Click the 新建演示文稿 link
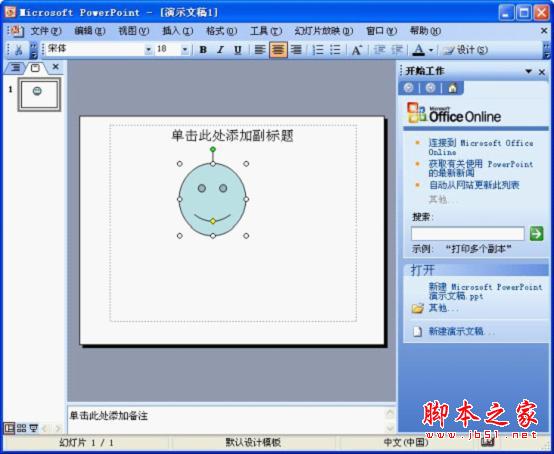Screen dimensions: 554x454 461,331
